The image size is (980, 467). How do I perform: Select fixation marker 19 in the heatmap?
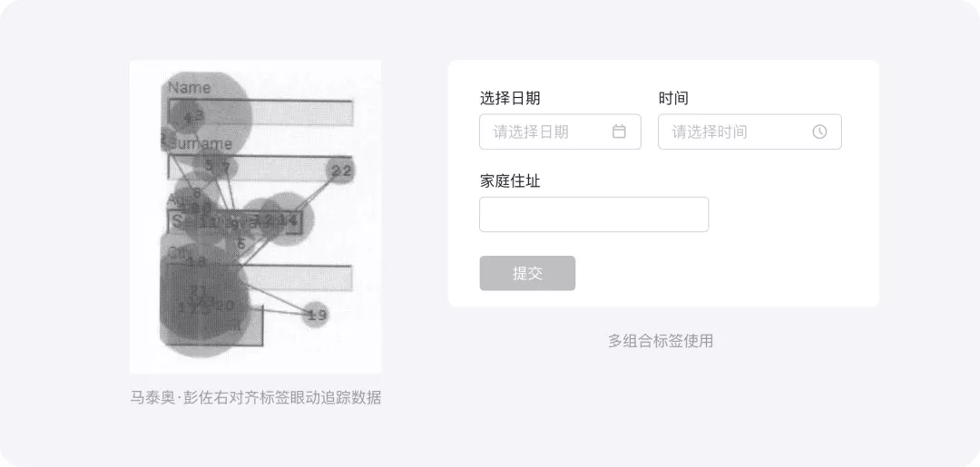point(317,315)
